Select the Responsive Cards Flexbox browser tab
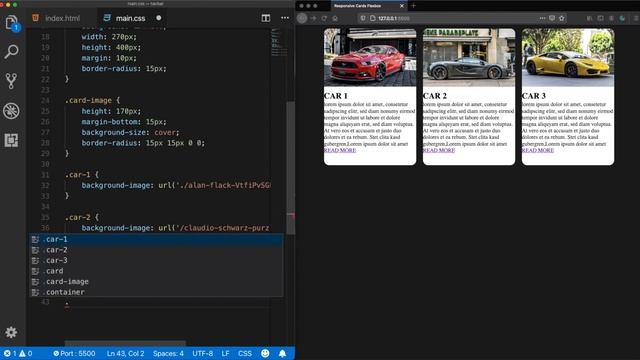640x360 pixels. 369,6
